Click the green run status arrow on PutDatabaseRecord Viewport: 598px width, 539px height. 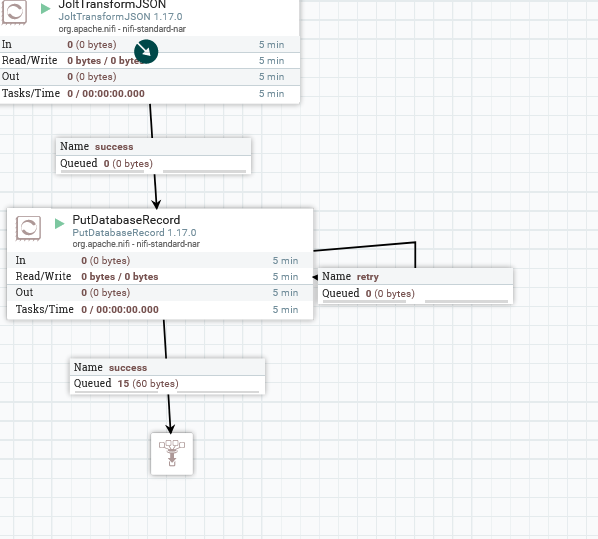pos(59,224)
